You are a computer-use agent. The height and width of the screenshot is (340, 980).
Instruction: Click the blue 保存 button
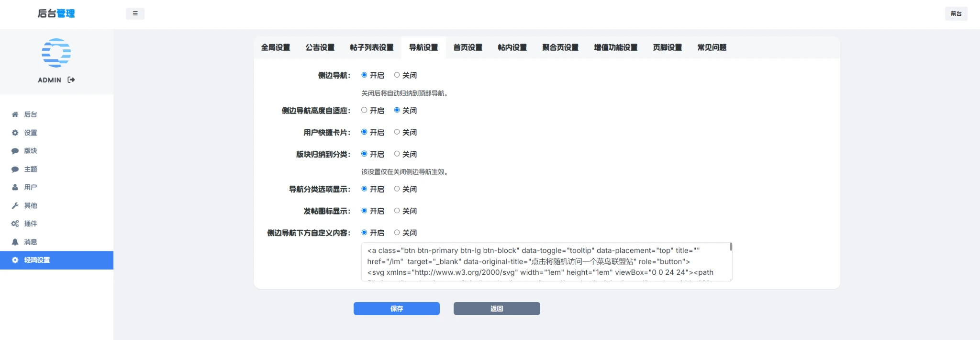tap(397, 308)
